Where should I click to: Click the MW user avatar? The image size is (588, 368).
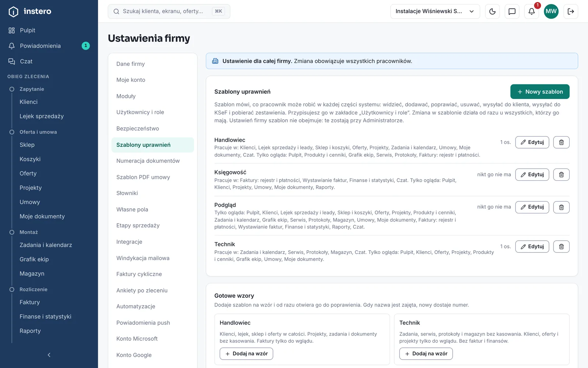click(x=551, y=11)
